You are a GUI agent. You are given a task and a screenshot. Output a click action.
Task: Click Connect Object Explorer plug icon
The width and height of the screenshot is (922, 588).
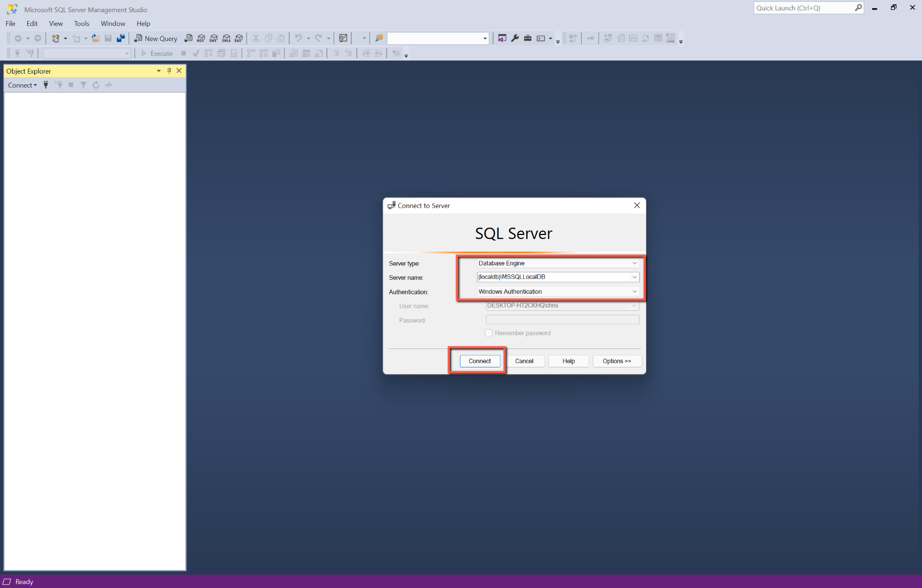pyautogui.click(x=46, y=85)
